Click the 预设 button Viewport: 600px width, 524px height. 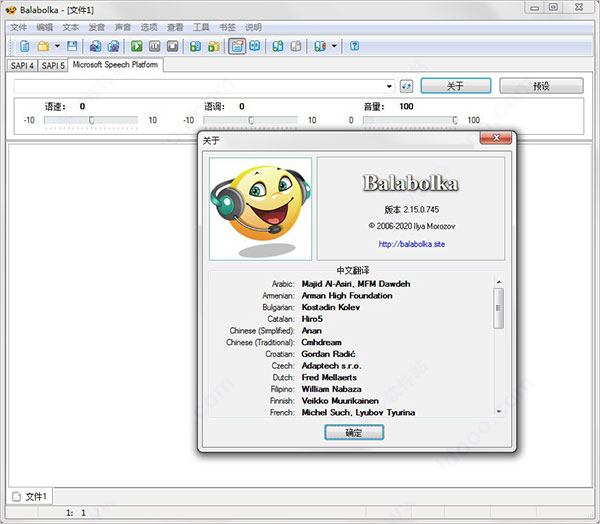[x=541, y=86]
